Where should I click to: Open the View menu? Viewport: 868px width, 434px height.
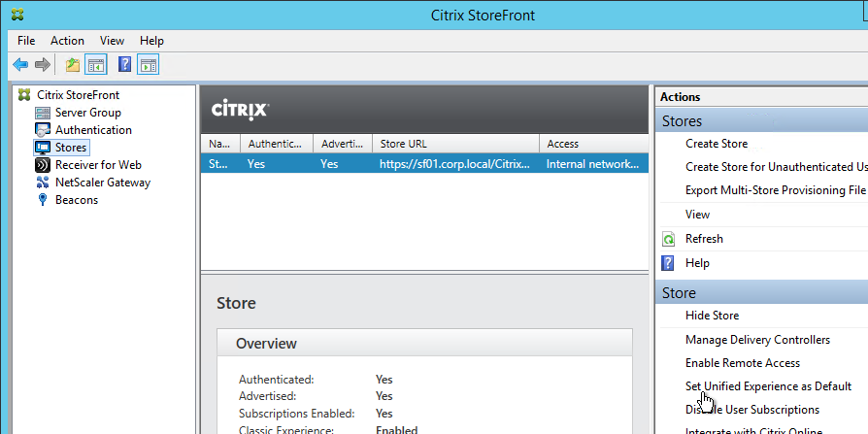pyautogui.click(x=112, y=41)
